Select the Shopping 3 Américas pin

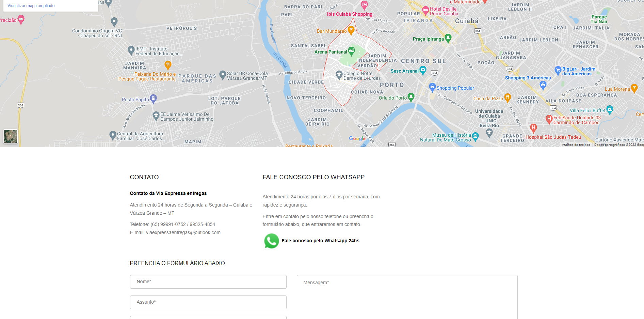pos(543,85)
